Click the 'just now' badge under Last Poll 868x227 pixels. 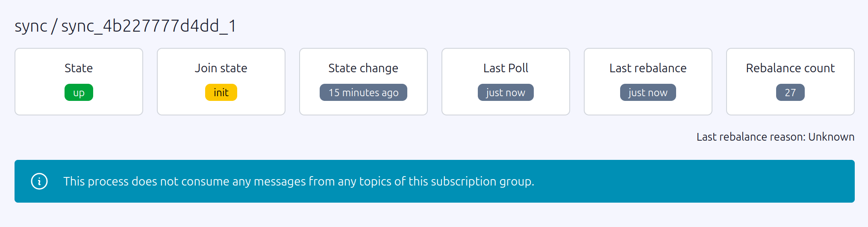(506, 92)
